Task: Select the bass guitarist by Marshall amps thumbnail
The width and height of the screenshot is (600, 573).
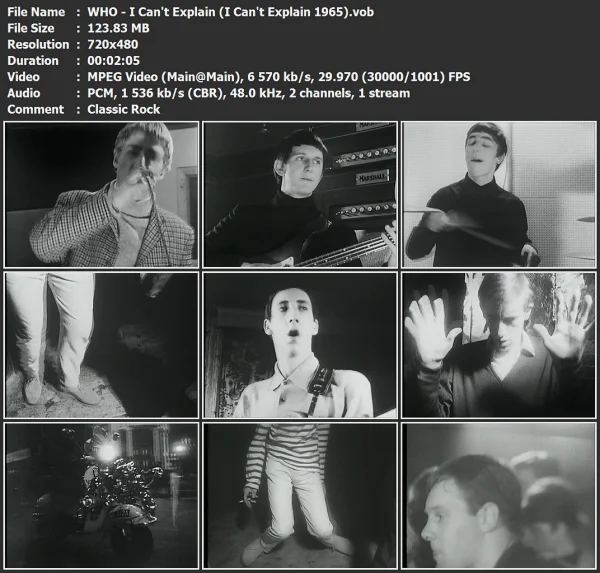Action: click(300, 194)
